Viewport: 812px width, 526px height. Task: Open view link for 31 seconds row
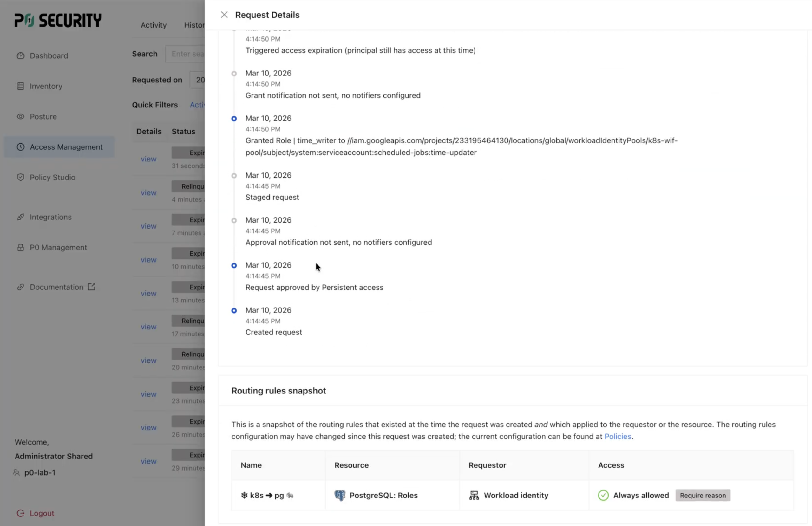click(x=148, y=159)
